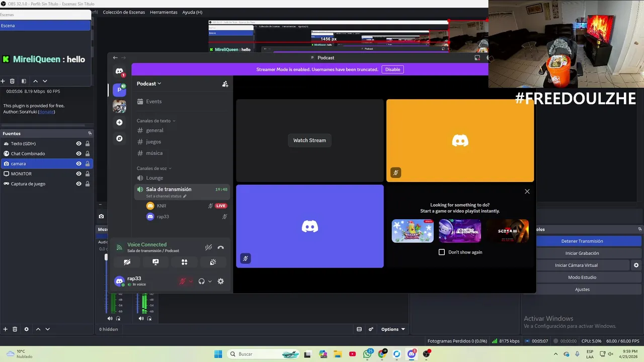Click the pencil to set channel status

[x=185, y=196]
